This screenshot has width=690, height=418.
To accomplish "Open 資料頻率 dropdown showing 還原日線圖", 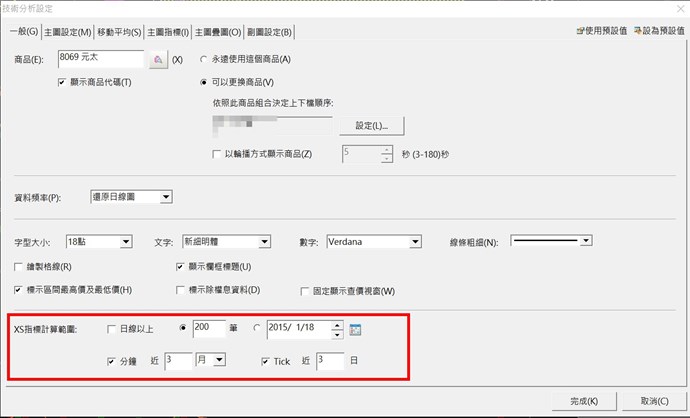I will pos(131,197).
